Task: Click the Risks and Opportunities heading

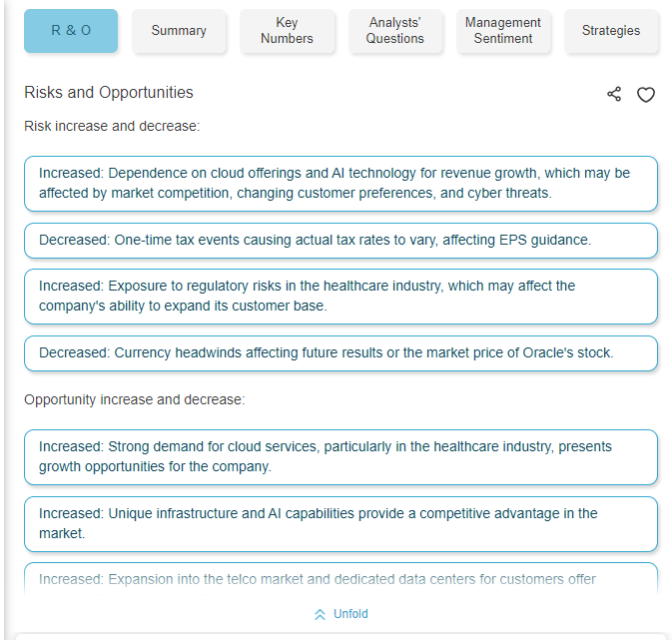Action: (109, 93)
